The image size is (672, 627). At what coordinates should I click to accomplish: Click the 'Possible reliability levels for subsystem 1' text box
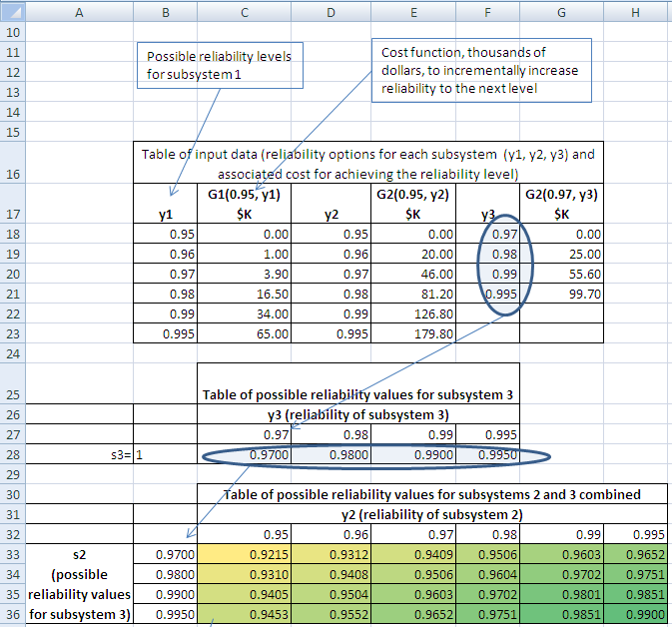click(220, 65)
